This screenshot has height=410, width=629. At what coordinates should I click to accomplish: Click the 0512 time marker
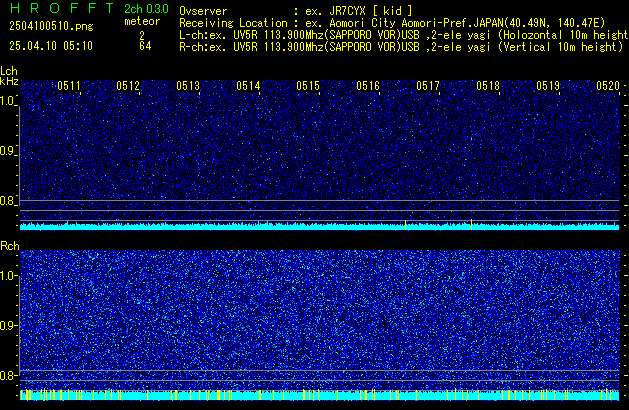pos(128,86)
